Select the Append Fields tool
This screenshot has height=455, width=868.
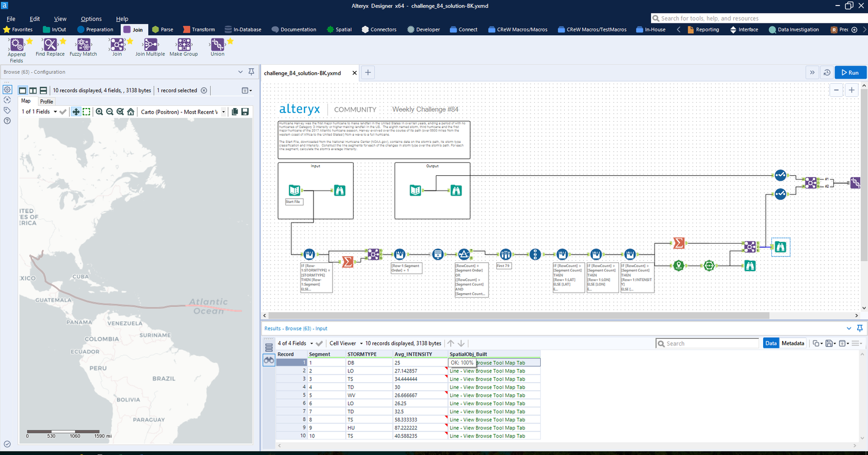(17, 45)
